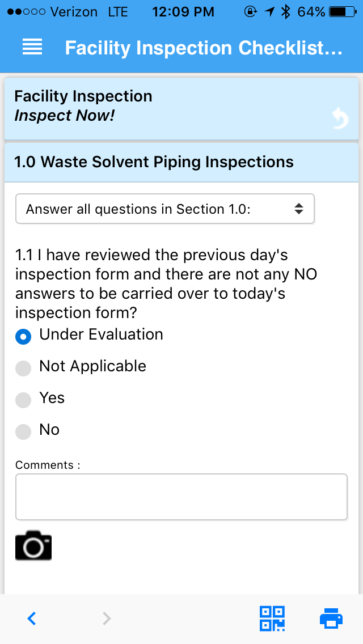
Task: Tap the question 1.1 text
Action: (x=166, y=283)
